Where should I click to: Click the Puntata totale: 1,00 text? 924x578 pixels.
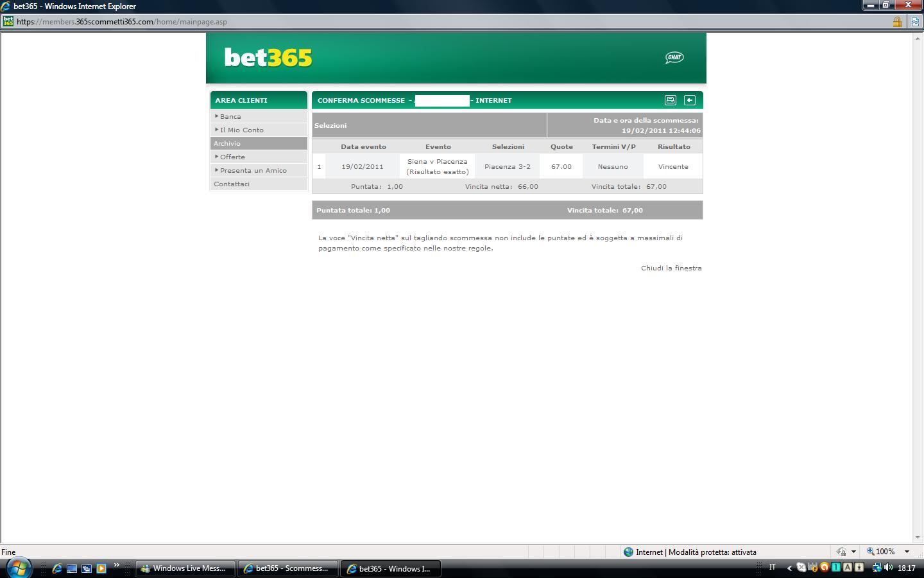pos(353,210)
